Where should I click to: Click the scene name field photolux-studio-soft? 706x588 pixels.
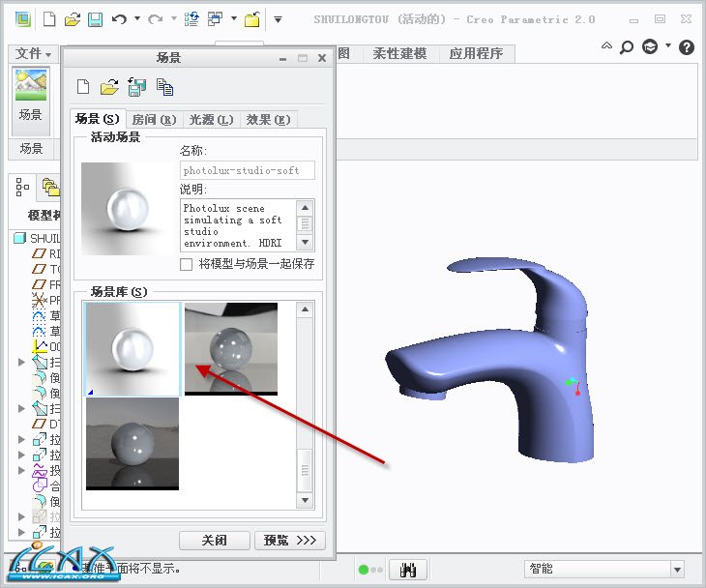click(x=248, y=170)
